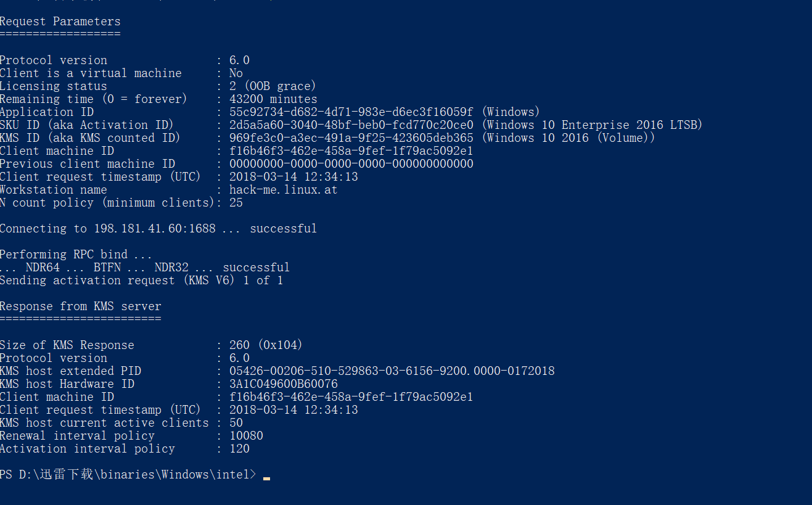Image resolution: width=812 pixels, height=505 pixels.
Task: Click the Request Parameters heading
Action: [x=60, y=22]
